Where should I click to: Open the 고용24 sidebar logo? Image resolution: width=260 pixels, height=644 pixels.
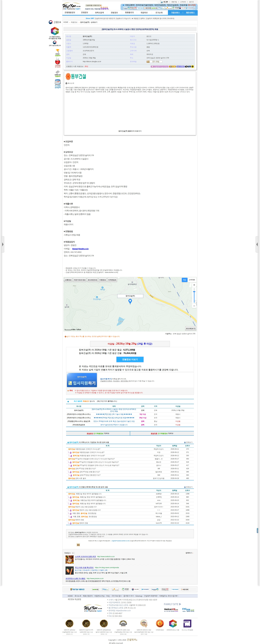pyautogui.click(x=55, y=22)
